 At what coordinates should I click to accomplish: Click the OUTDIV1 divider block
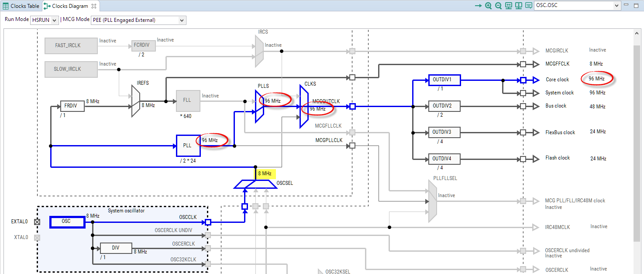point(444,80)
